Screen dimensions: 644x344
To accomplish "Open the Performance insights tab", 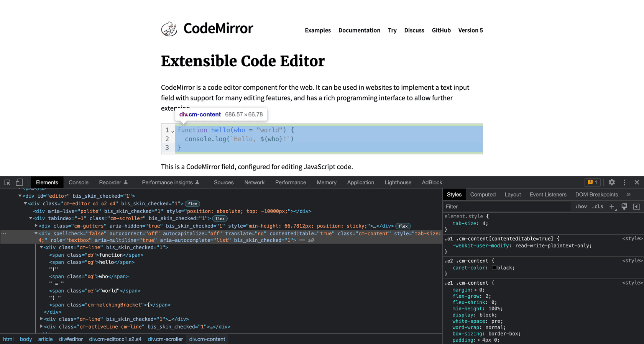I will 171,182.
